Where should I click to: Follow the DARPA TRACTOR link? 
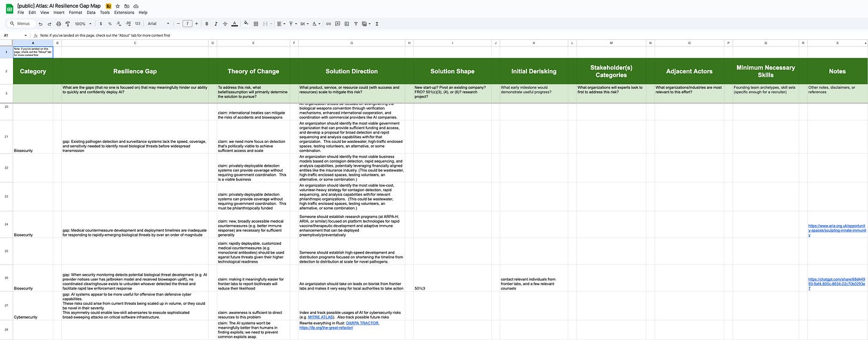(362, 323)
